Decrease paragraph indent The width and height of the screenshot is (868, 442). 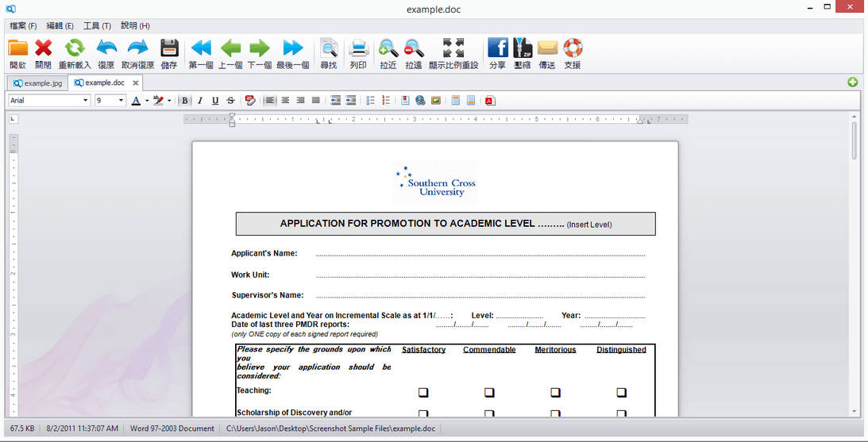[335, 100]
